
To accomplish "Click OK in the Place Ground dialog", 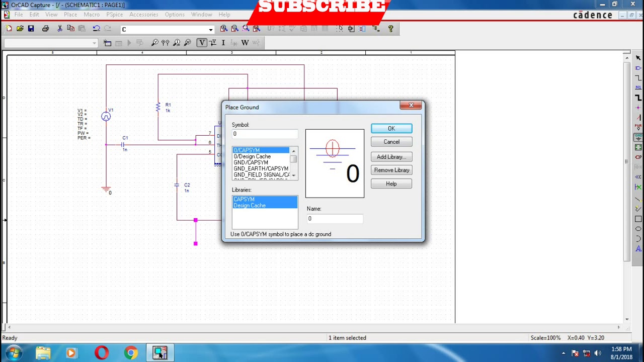I will tap(391, 129).
